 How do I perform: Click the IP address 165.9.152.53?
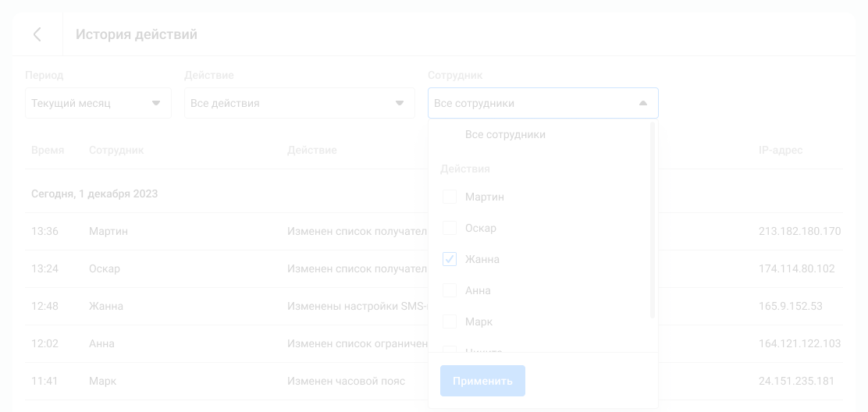tap(791, 307)
